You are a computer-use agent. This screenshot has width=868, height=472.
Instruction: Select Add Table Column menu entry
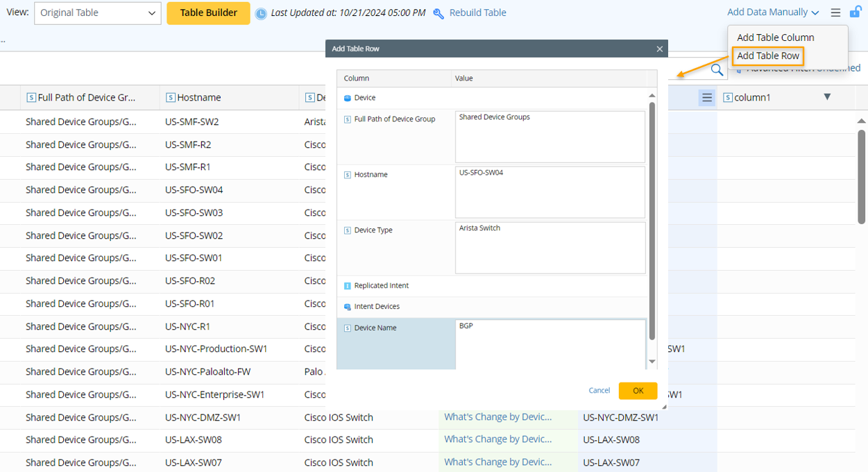775,37
